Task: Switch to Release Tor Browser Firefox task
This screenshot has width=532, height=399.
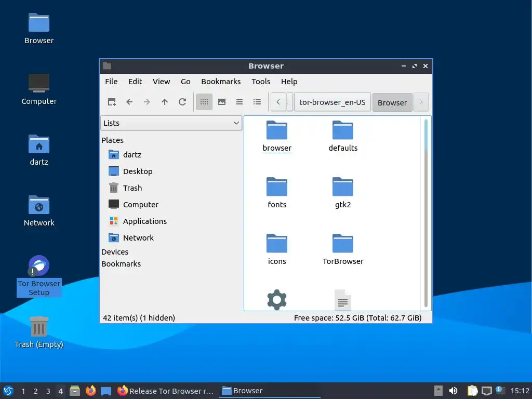Action: 166,391
